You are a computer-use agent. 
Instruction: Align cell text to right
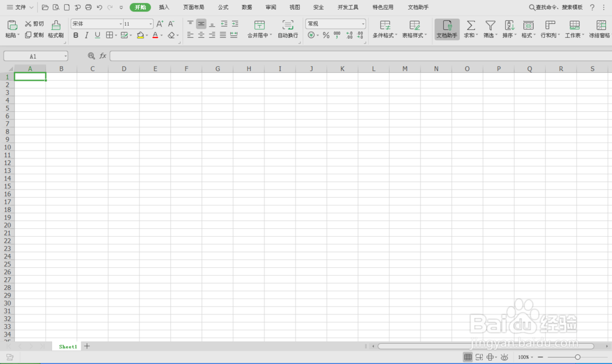pos(212,35)
